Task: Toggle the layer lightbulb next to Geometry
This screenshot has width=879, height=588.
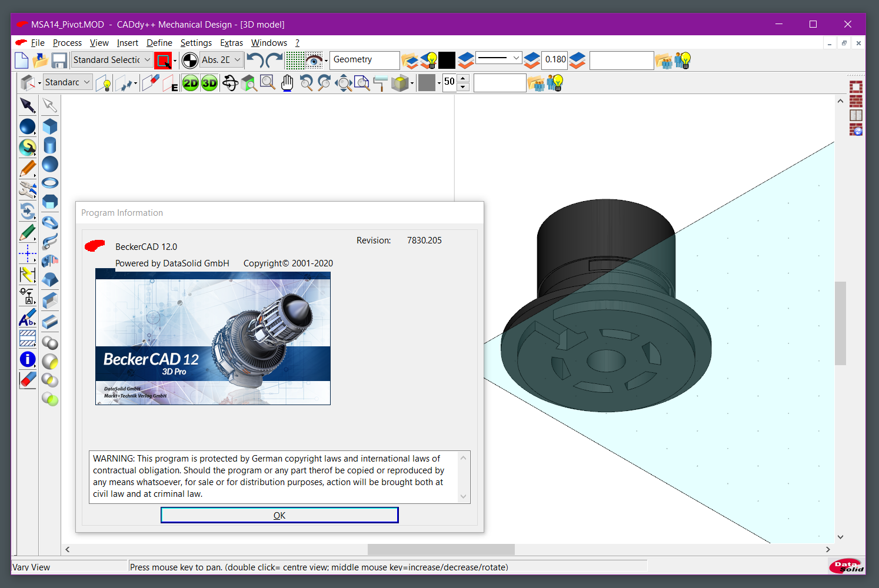Action: pos(428,60)
